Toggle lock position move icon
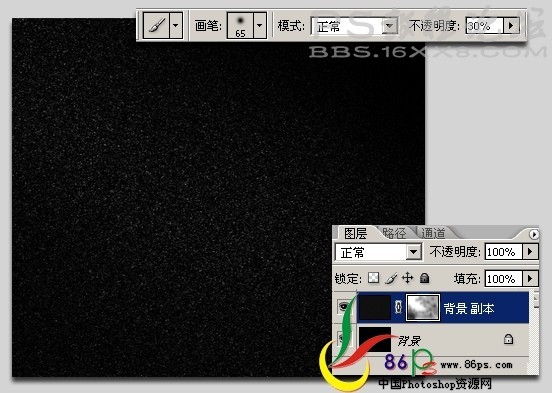552x393 pixels. 408,278
